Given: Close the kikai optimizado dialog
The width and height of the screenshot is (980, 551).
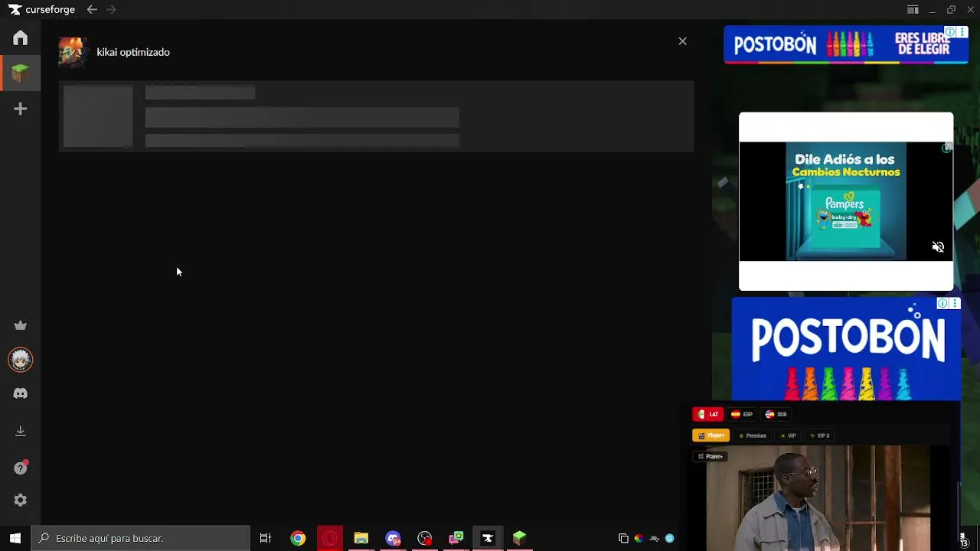Looking at the screenshot, I should (682, 41).
